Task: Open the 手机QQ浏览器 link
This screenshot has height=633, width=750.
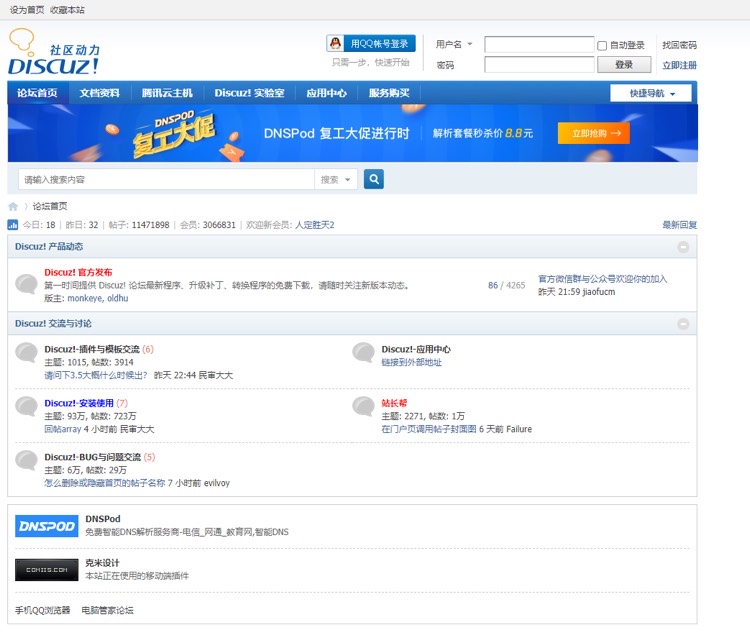Action: click(43, 610)
